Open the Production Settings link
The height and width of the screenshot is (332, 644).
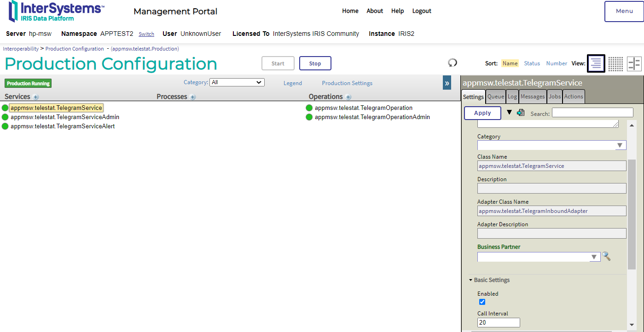coord(347,83)
